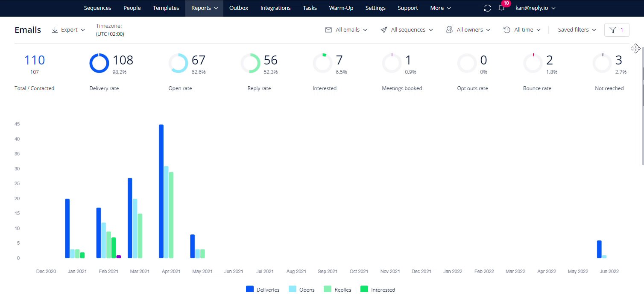The height and width of the screenshot is (298, 644).
Task: Click the envelope icon beside All emails
Action: tap(328, 30)
